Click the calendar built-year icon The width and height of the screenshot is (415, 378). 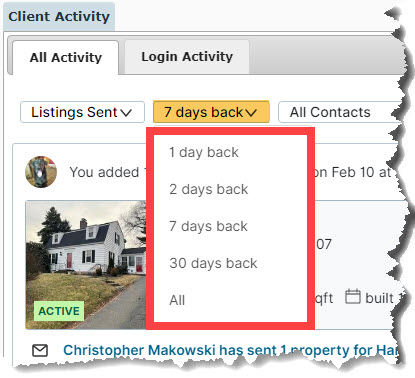coord(353,297)
